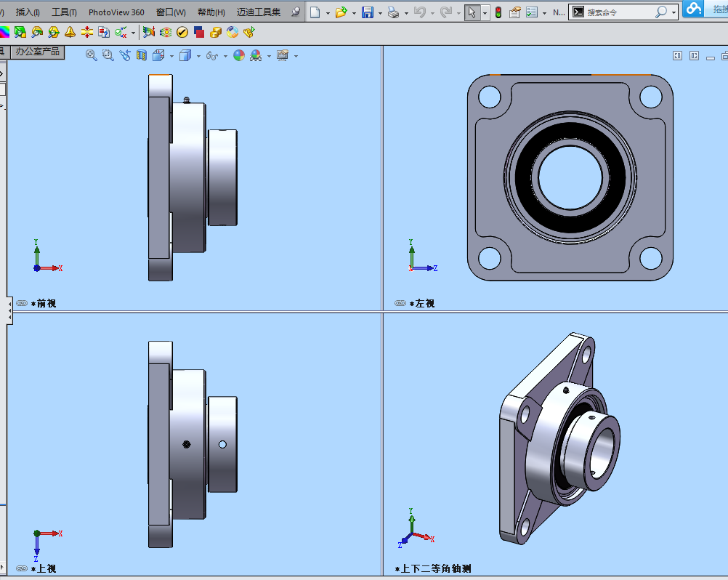
Task: Switch to the 办公室产品 tab
Action: point(38,52)
